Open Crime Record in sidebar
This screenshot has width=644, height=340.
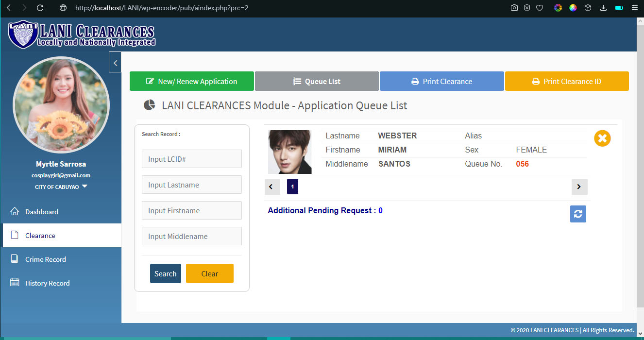coord(45,259)
